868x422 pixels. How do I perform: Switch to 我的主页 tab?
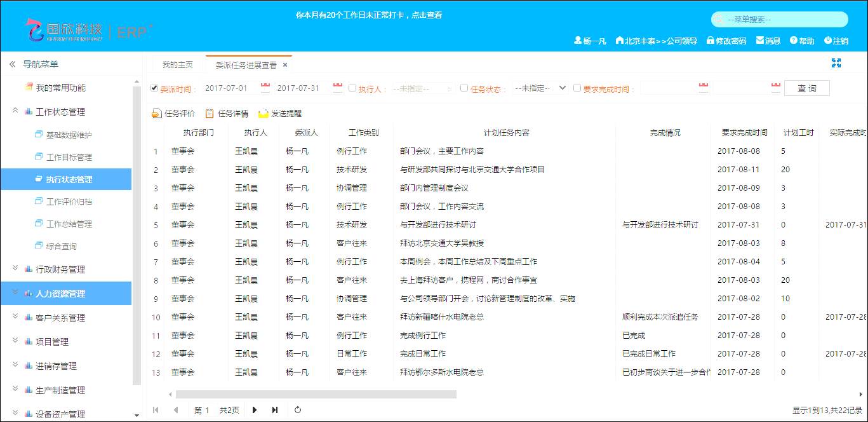pos(177,65)
